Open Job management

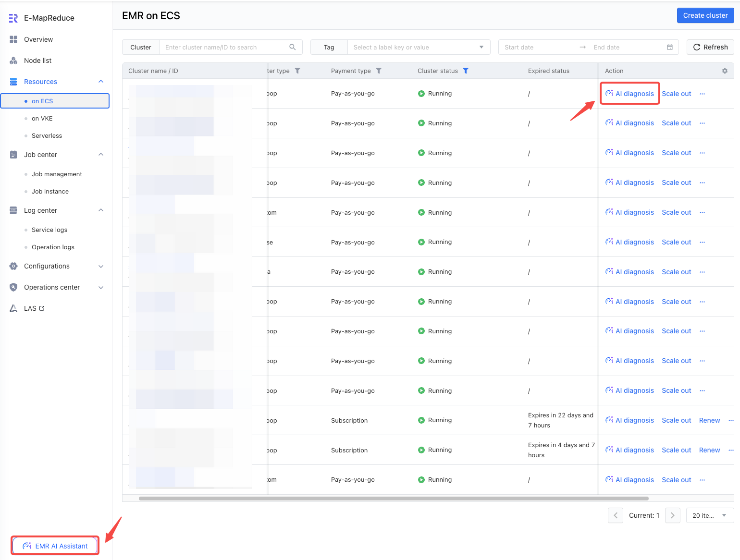coord(57,174)
